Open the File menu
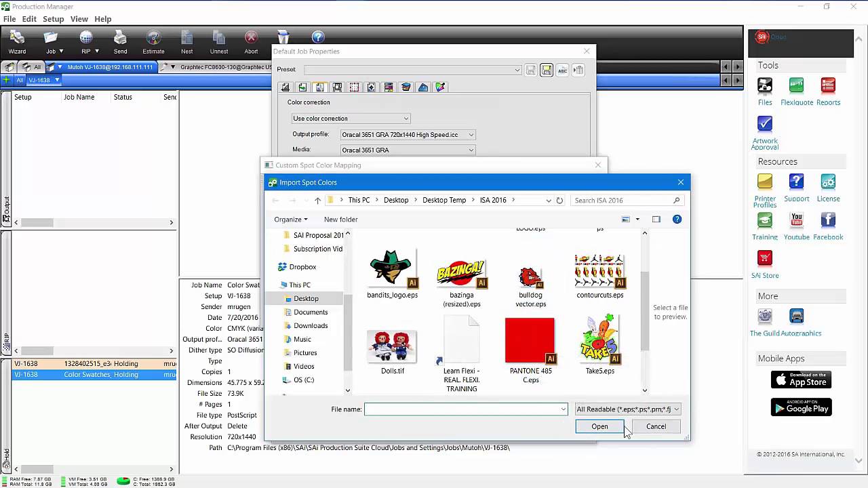Screen dimensions: 868x488 (9, 19)
